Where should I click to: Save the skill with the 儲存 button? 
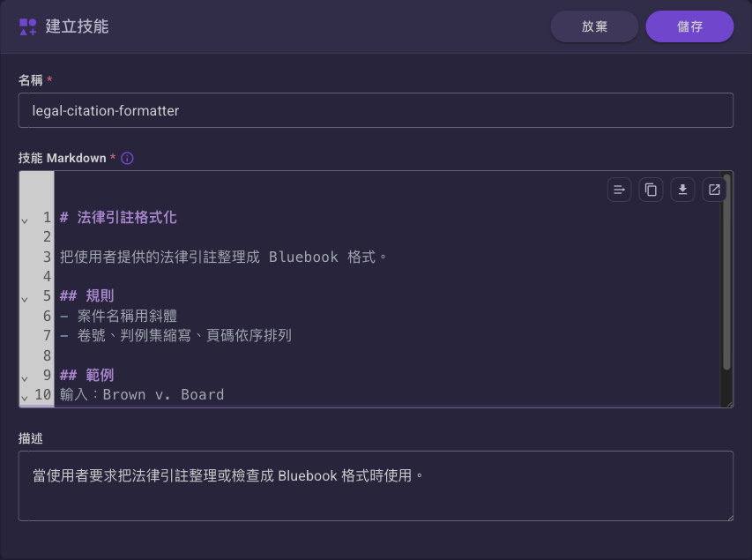tap(689, 26)
